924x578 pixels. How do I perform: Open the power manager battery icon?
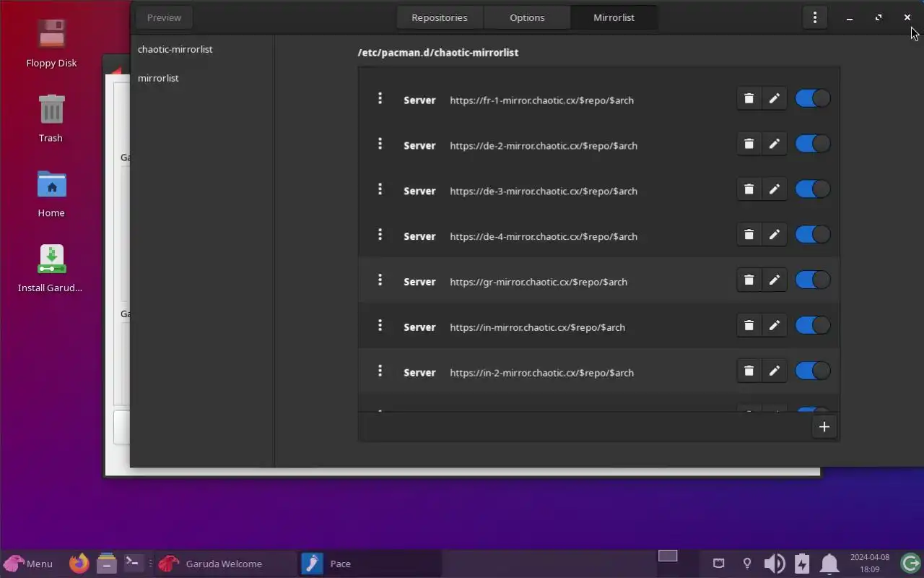click(802, 564)
